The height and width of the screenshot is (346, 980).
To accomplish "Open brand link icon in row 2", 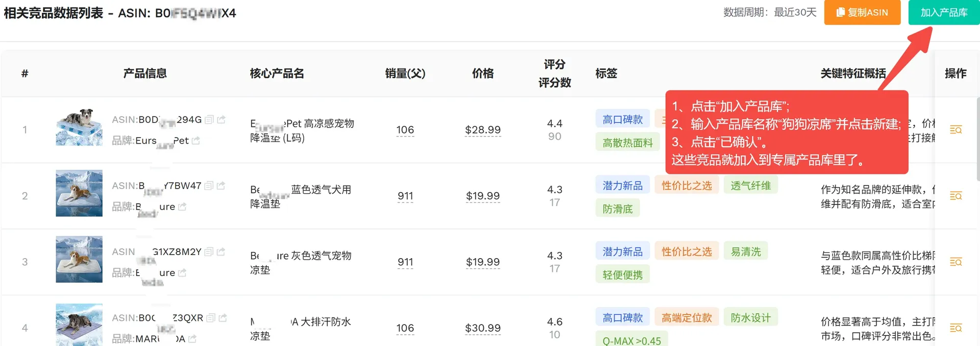I will 183,206.
